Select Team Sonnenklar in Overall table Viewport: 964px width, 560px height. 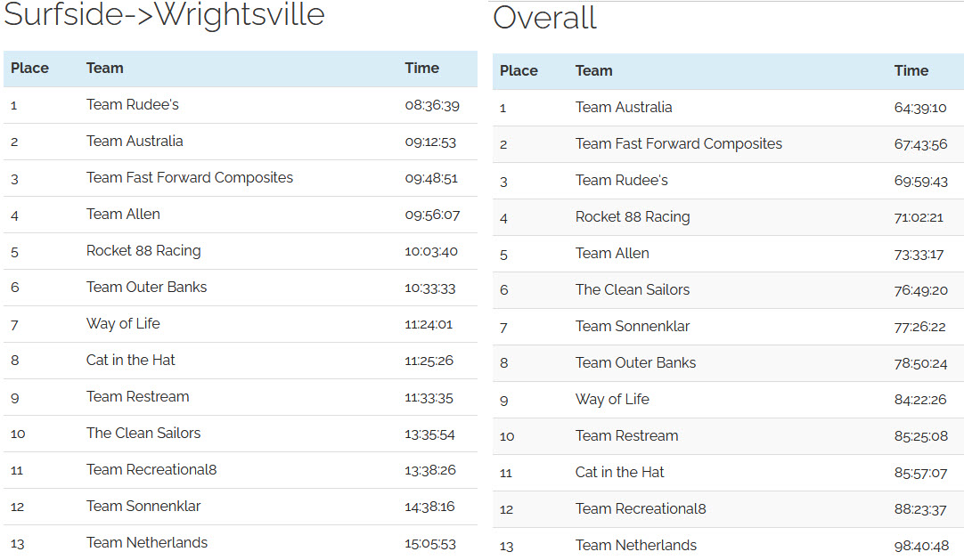(632, 327)
